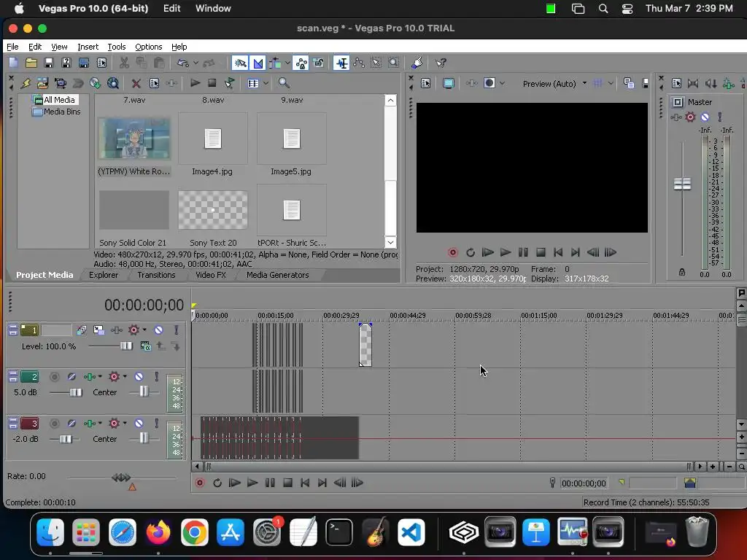Screen dimensions: 747x560
Task: Open a project with the folder icon
Action: (x=31, y=63)
